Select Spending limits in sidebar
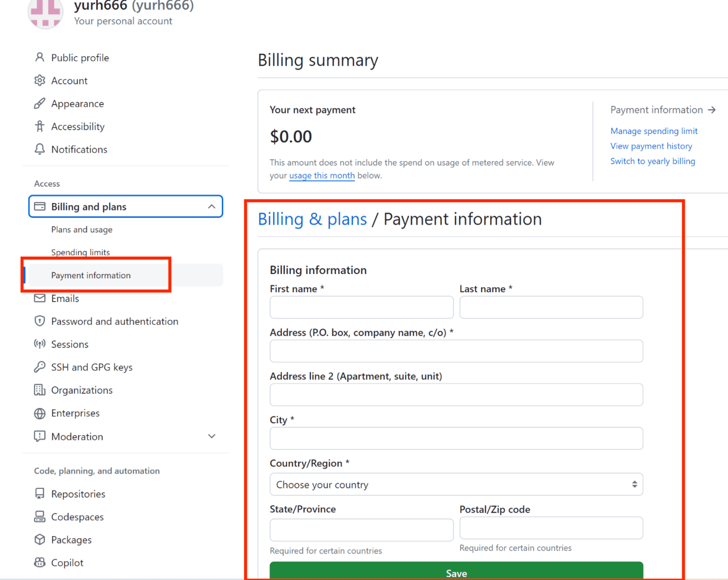728x580 pixels. [x=80, y=252]
